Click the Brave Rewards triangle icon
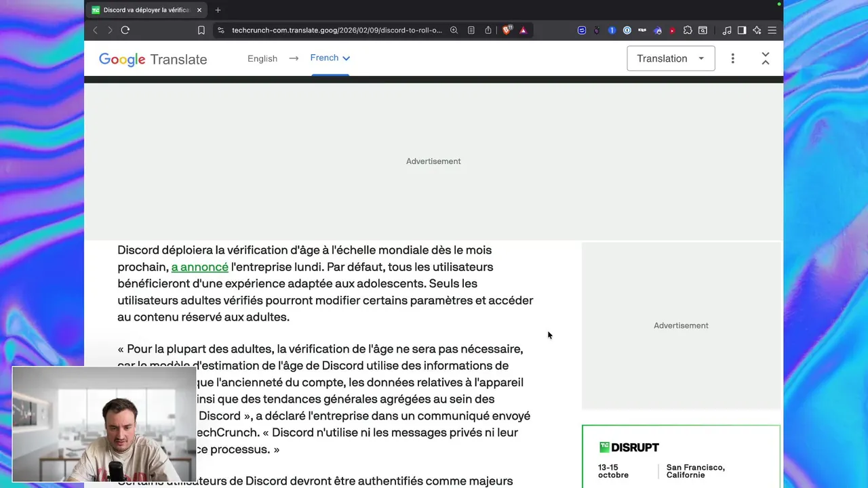Viewport: 868px width, 488px height. [523, 30]
